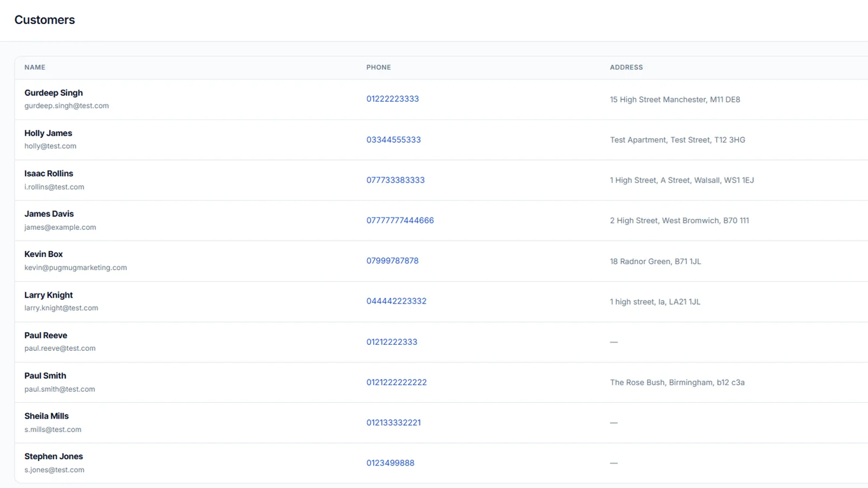Click address The Rose Bush, Birmingham
This screenshot has height=488, width=868.
[677, 382]
